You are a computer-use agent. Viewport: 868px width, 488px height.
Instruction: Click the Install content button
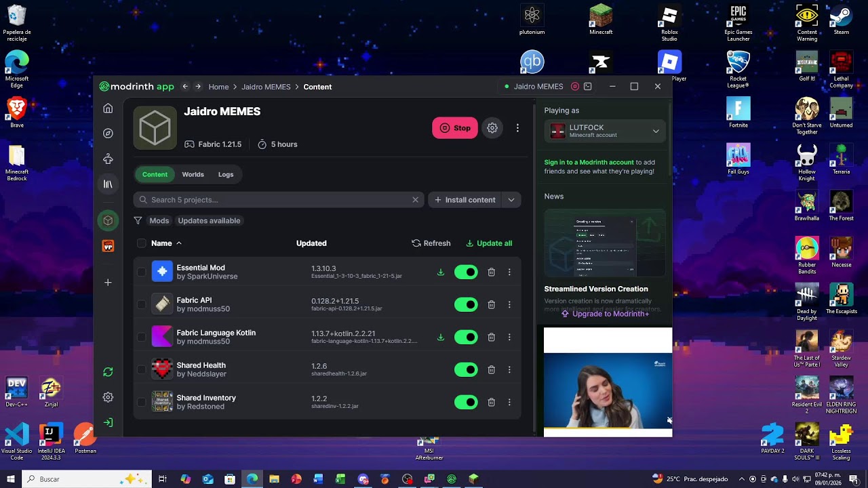pyautogui.click(x=465, y=200)
